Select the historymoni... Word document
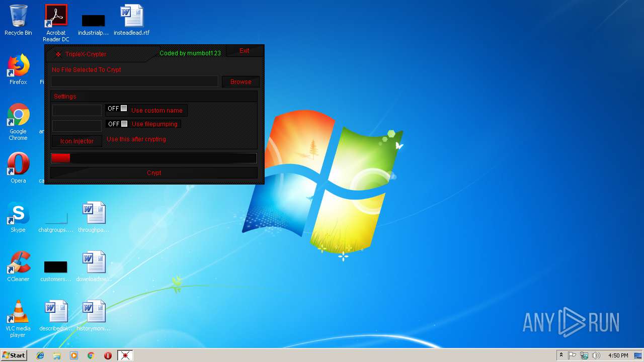The height and width of the screenshot is (362, 644). (94, 316)
